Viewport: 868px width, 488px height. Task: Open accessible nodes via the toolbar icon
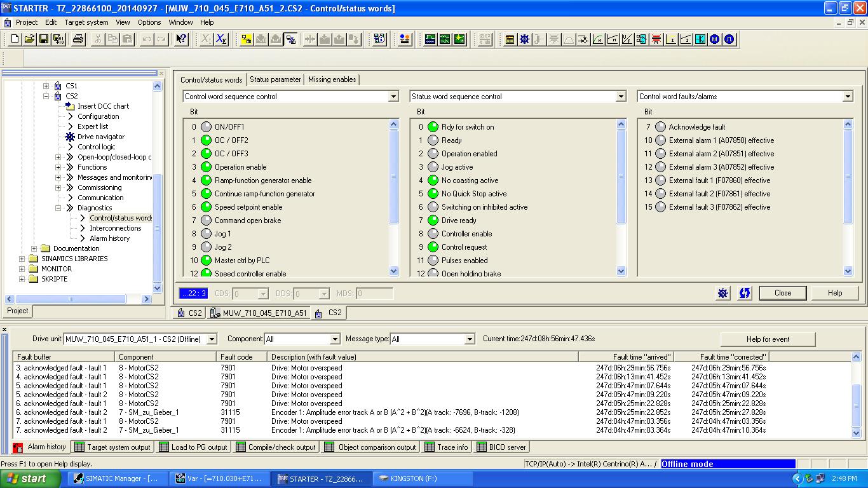pos(379,39)
